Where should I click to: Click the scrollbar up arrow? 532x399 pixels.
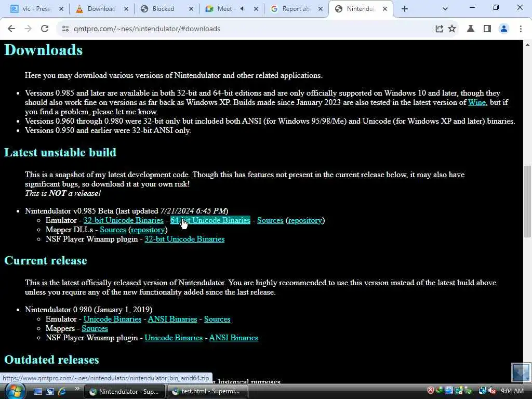click(528, 45)
